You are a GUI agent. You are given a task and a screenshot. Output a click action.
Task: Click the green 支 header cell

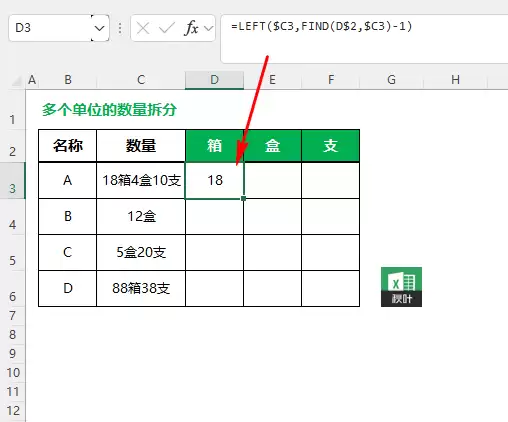pyautogui.click(x=330, y=146)
